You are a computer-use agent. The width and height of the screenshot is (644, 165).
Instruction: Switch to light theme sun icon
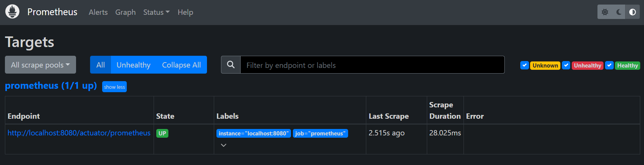pyautogui.click(x=605, y=12)
